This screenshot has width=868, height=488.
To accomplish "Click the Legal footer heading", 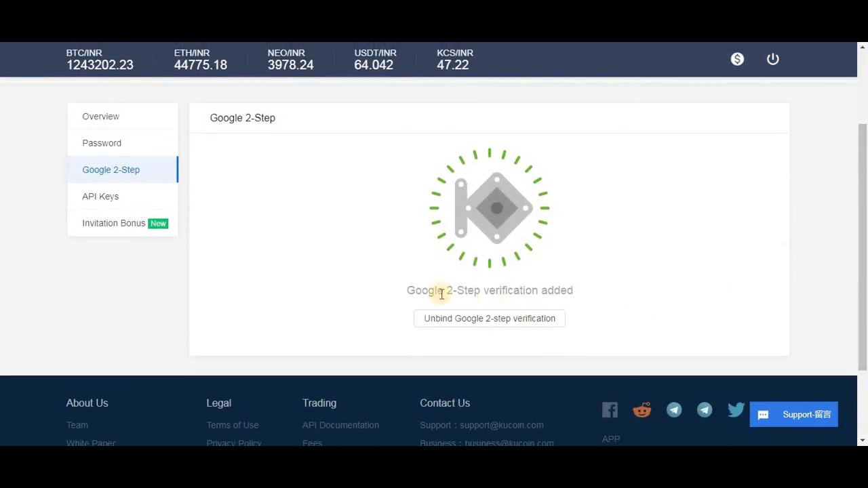I will coord(219,403).
